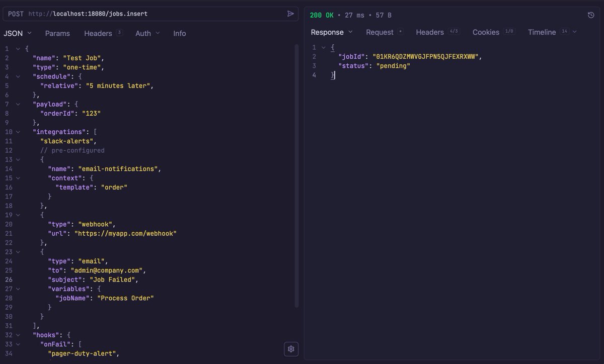This screenshot has height=364, width=604.
Task: Fold the response JSON at line 1
Action: pos(324,47)
